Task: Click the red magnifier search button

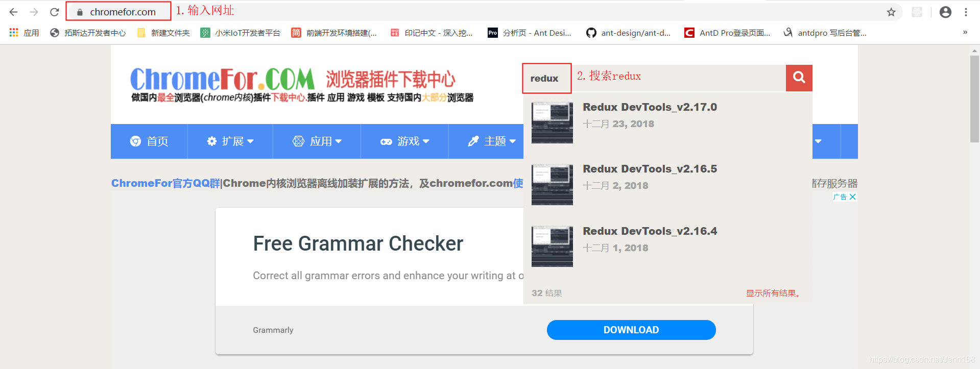Action: (799, 78)
